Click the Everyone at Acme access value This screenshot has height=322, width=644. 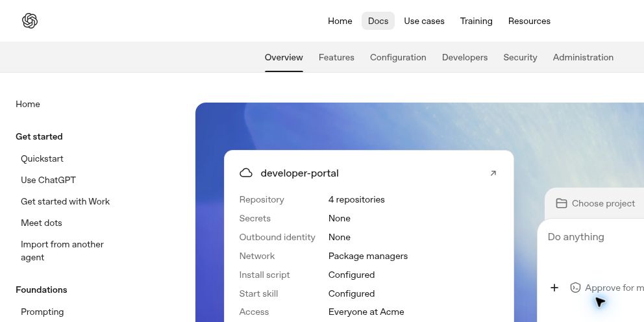tap(366, 312)
